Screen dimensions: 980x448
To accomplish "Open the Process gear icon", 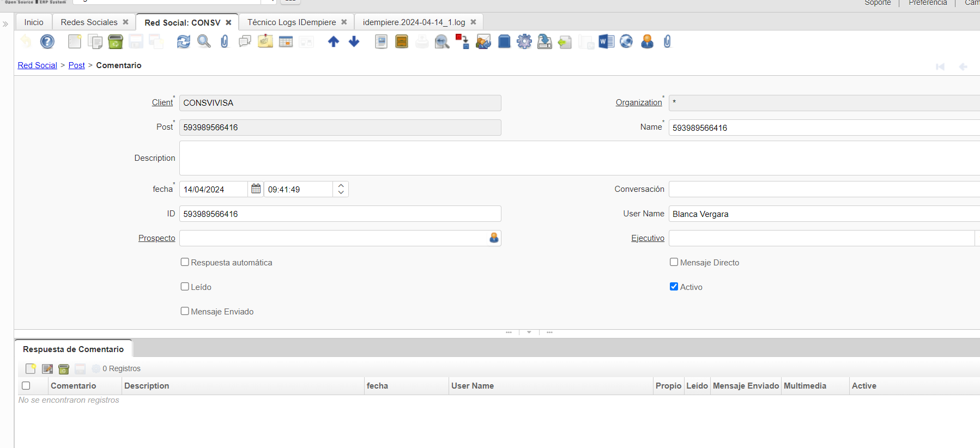I will coord(524,41).
